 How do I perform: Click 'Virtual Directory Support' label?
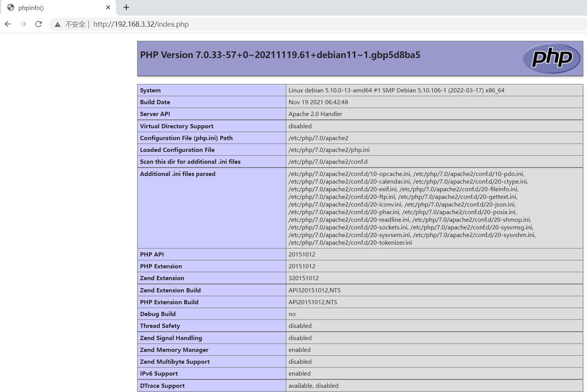pyautogui.click(x=177, y=126)
